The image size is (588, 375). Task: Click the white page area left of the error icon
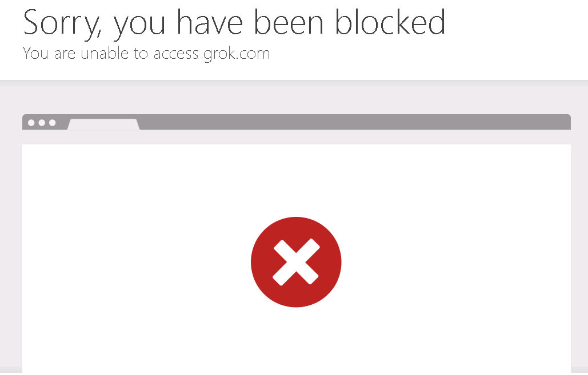click(x=135, y=262)
